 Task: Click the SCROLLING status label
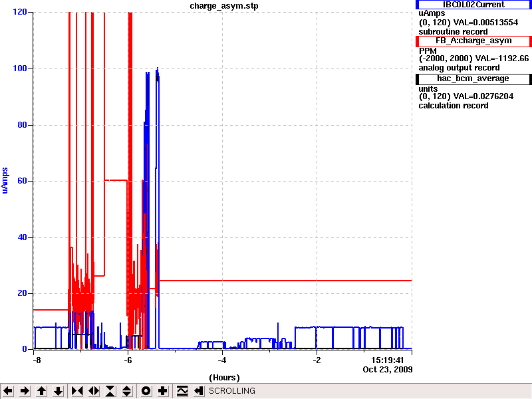(231, 391)
